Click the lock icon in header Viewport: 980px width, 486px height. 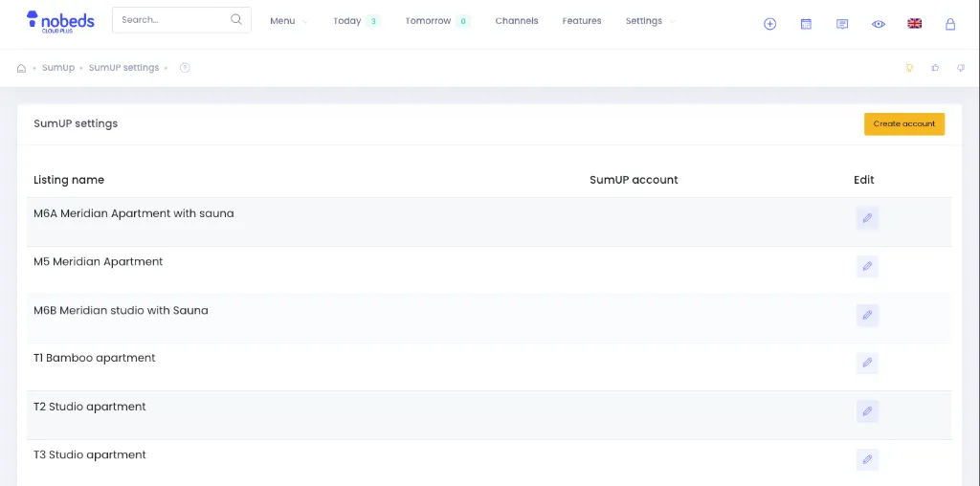[950, 24]
